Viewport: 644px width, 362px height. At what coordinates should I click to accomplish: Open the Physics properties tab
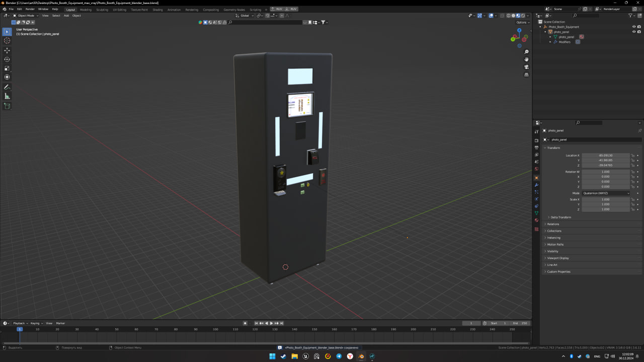536,199
